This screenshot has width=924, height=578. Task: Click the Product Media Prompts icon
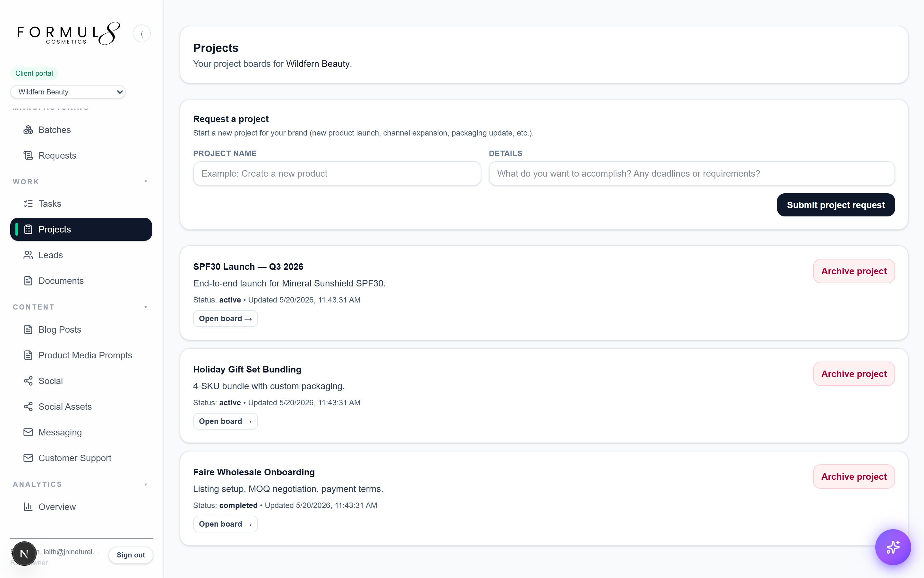coord(28,355)
